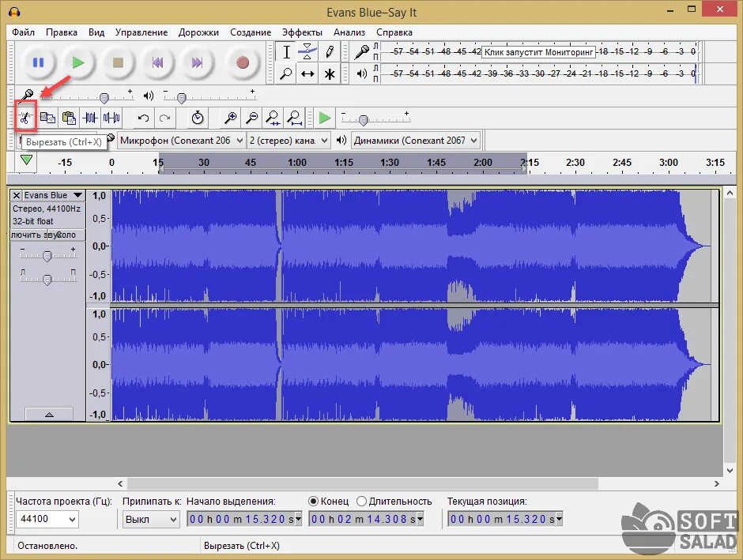
Task: Open the Эффекты menu
Action: pyautogui.click(x=302, y=32)
